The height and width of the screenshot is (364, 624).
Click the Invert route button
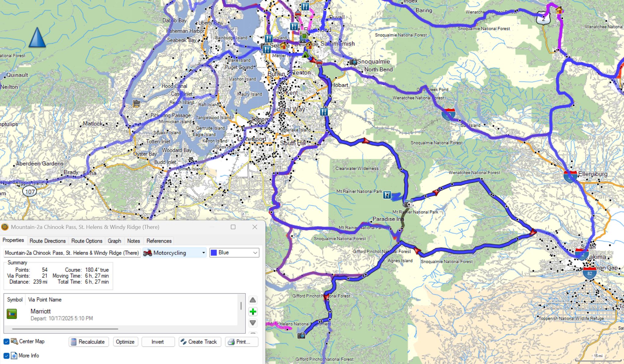pos(158,342)
